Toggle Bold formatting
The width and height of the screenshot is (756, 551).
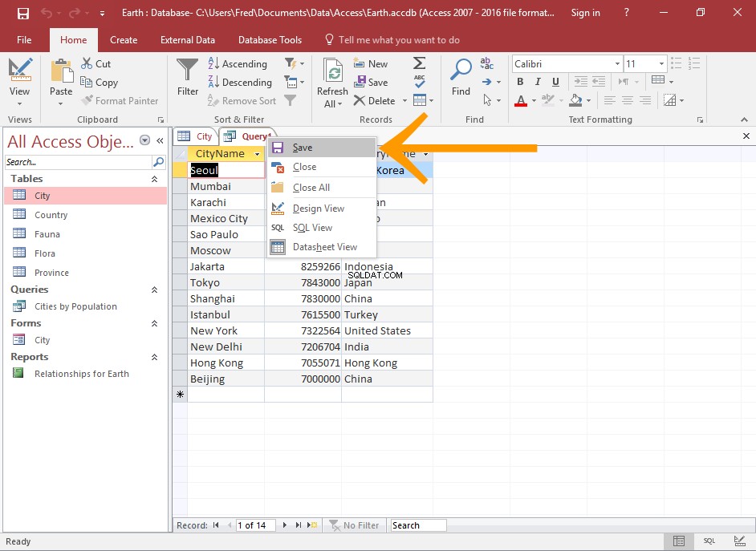coord(520,81)
